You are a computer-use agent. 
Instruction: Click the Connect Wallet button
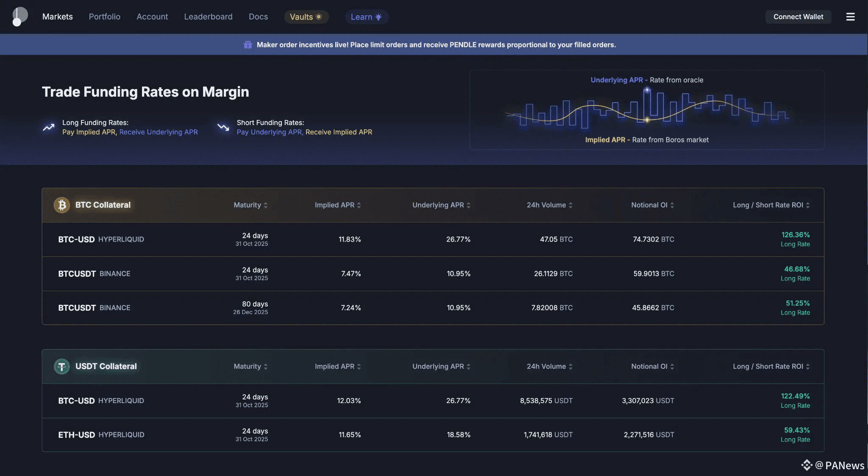coord(798,17)
